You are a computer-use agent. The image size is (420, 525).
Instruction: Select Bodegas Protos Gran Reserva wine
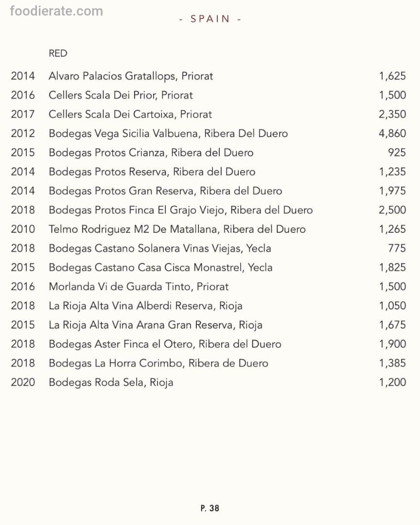click(x=165, y=191)
